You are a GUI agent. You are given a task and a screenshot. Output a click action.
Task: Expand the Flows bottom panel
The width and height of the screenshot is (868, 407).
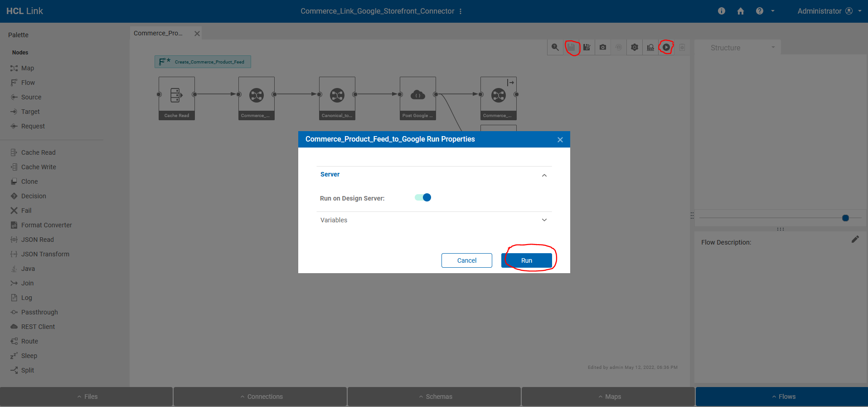(782, 397)
